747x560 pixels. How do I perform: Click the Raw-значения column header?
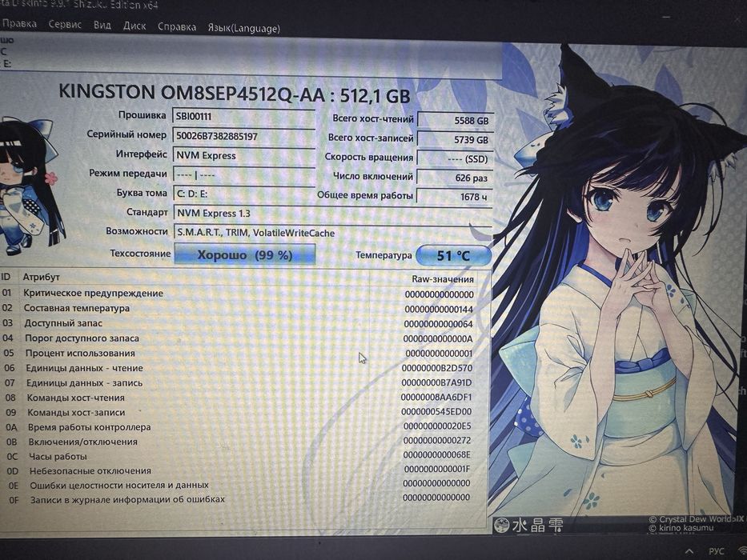click(443, 279)
